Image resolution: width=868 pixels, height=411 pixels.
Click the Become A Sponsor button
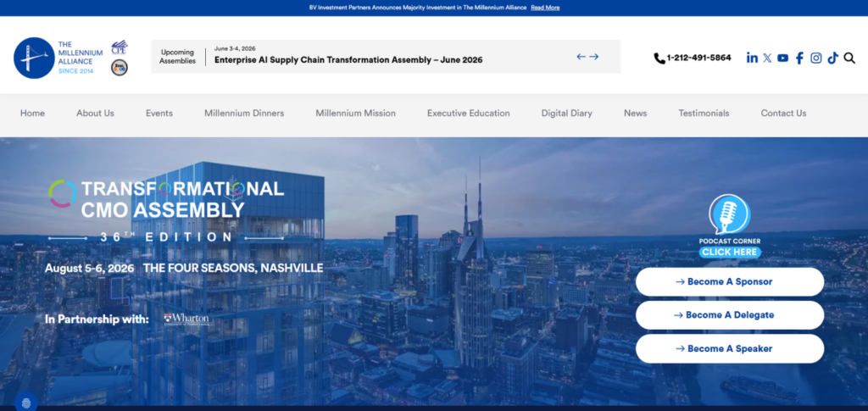point(730,281)
